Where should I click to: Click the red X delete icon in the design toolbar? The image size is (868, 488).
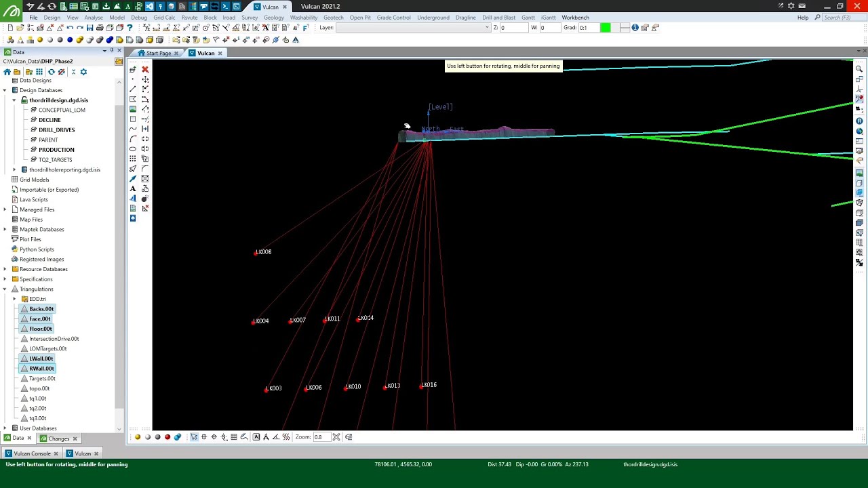pos(145,70)
